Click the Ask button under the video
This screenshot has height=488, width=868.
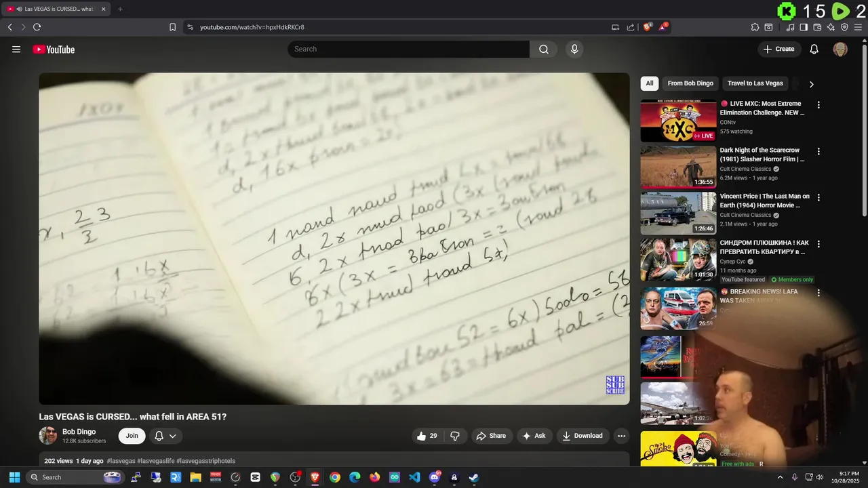[534, 436]
